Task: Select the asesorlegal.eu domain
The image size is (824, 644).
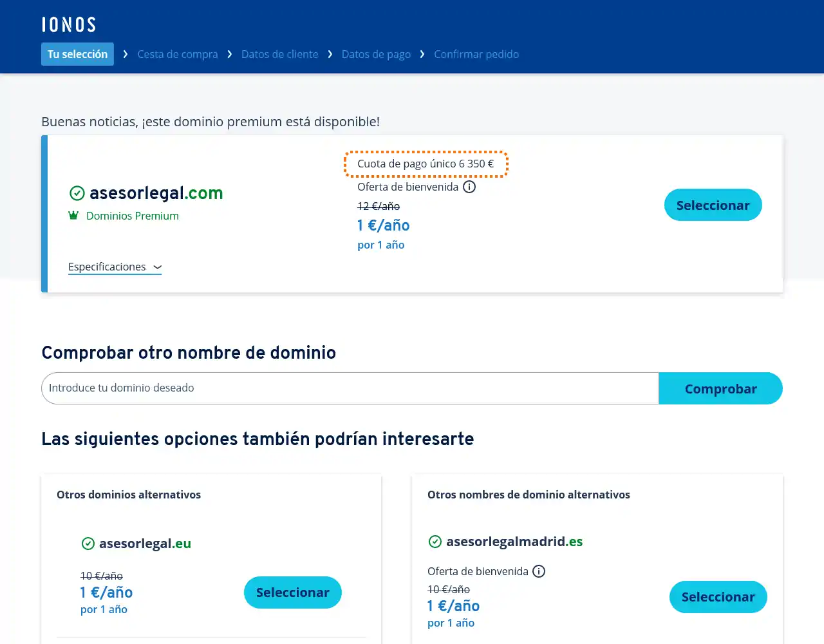Action: pos(293,592)
